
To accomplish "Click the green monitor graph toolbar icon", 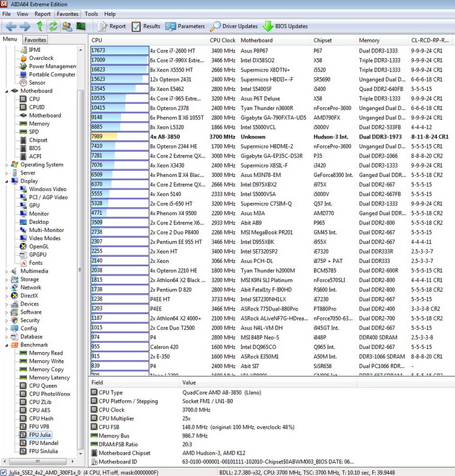I will pos(81,27).
